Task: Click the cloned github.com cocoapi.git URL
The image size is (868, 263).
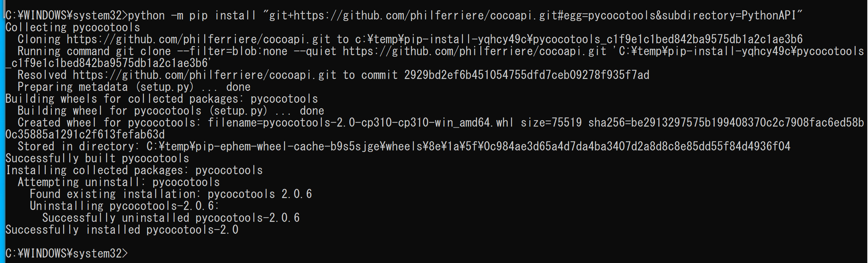Action: [199, 39]
